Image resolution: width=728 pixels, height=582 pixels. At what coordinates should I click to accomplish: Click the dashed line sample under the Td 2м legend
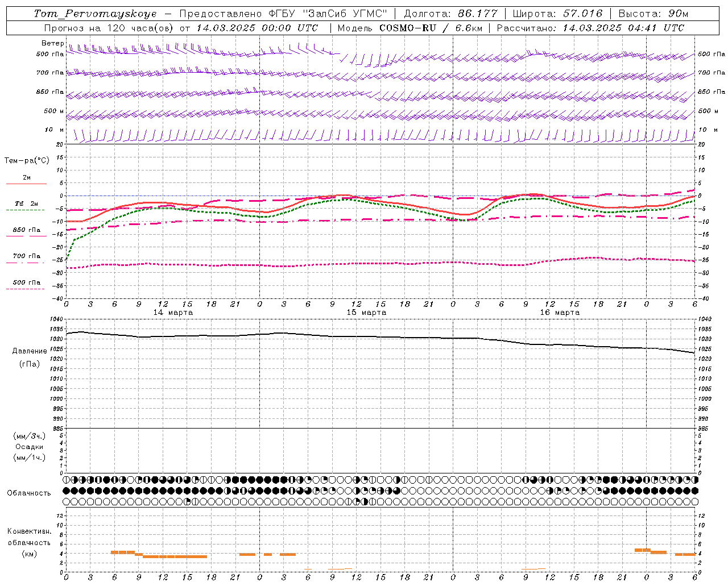coord(26,210)
